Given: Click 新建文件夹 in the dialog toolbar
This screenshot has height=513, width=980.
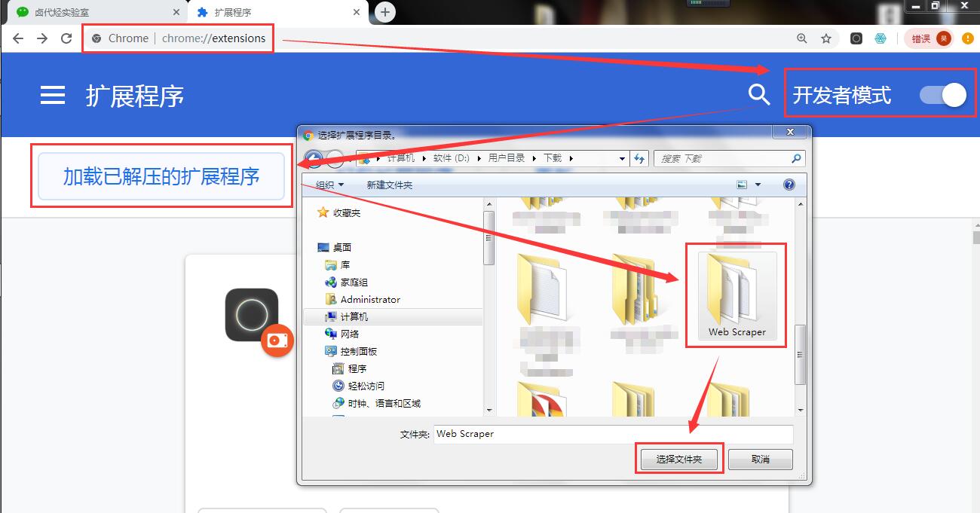Looking at the screenshot, I should 390,185.
